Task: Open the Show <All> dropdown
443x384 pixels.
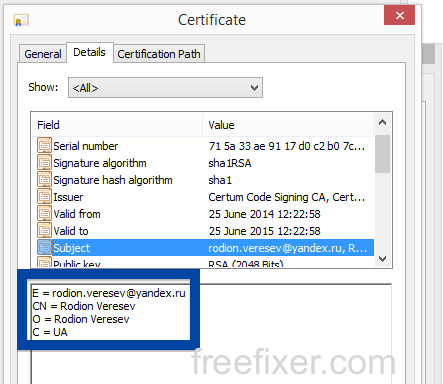Action: (165, 88)
